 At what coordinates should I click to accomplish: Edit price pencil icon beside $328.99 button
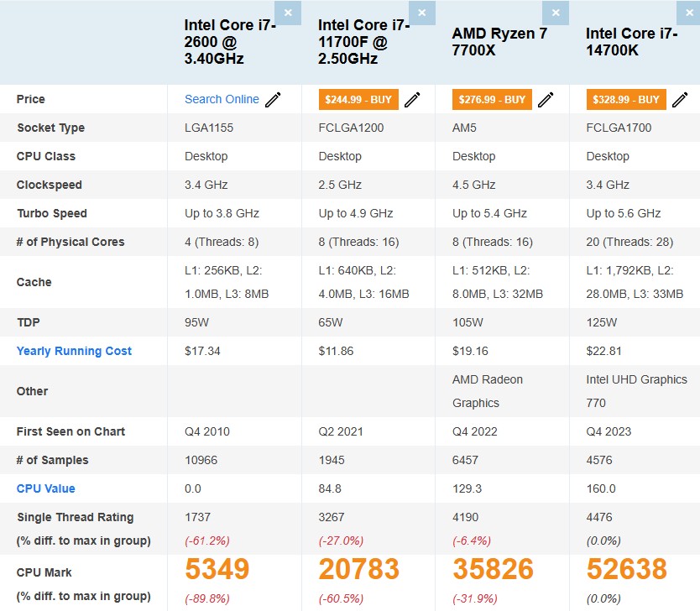pos(680,100)
